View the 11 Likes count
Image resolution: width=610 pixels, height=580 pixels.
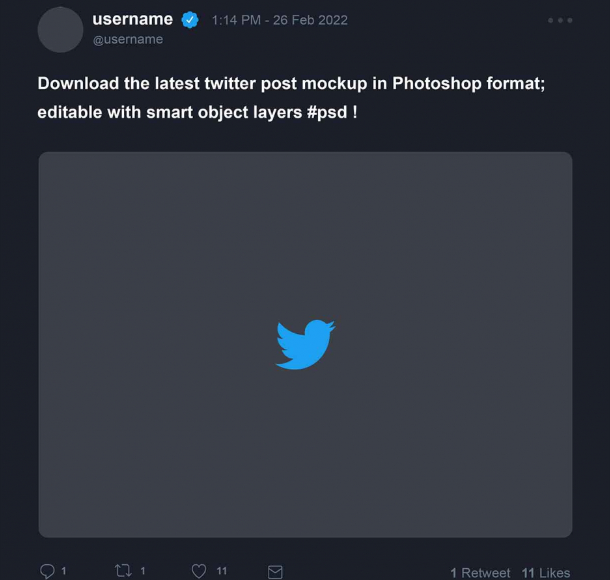pyautogui.click(x=546, y=573)
